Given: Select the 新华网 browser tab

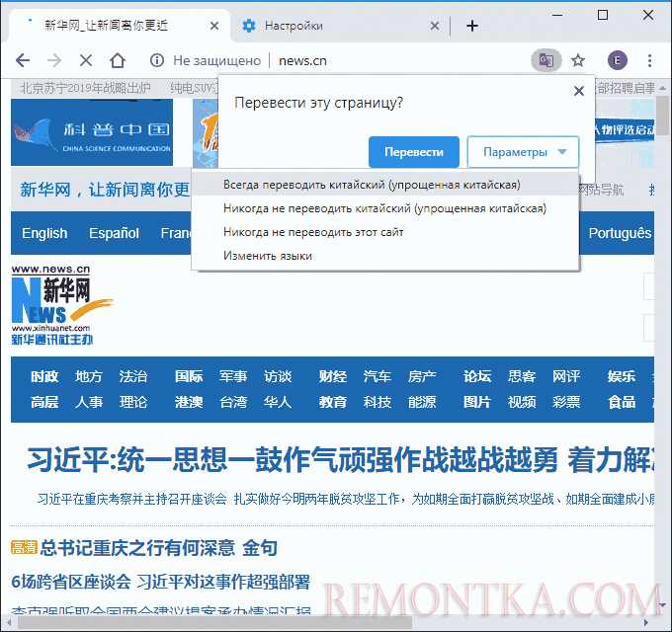Looking at the screenshot, I should (117, 26).
